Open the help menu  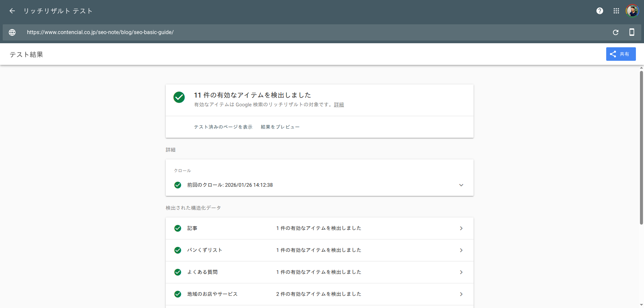600,11
